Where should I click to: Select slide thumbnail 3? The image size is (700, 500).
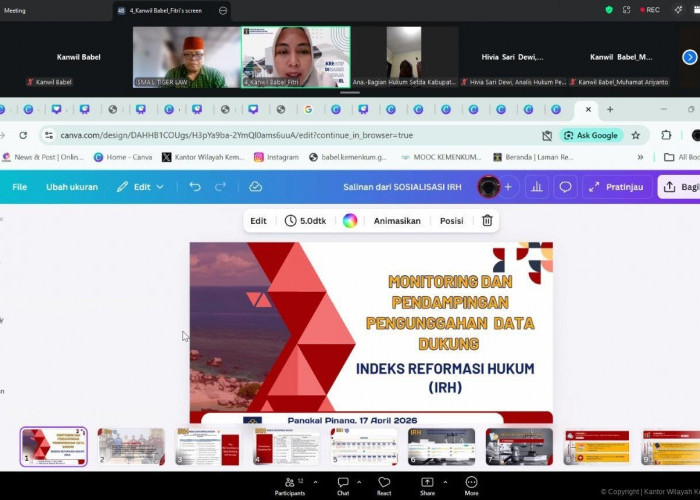click(208, 446)
